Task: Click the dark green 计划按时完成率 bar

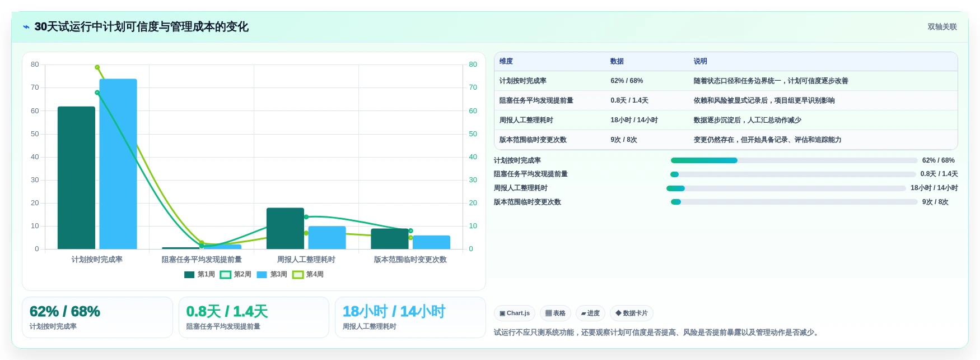Action: (76, 178)
